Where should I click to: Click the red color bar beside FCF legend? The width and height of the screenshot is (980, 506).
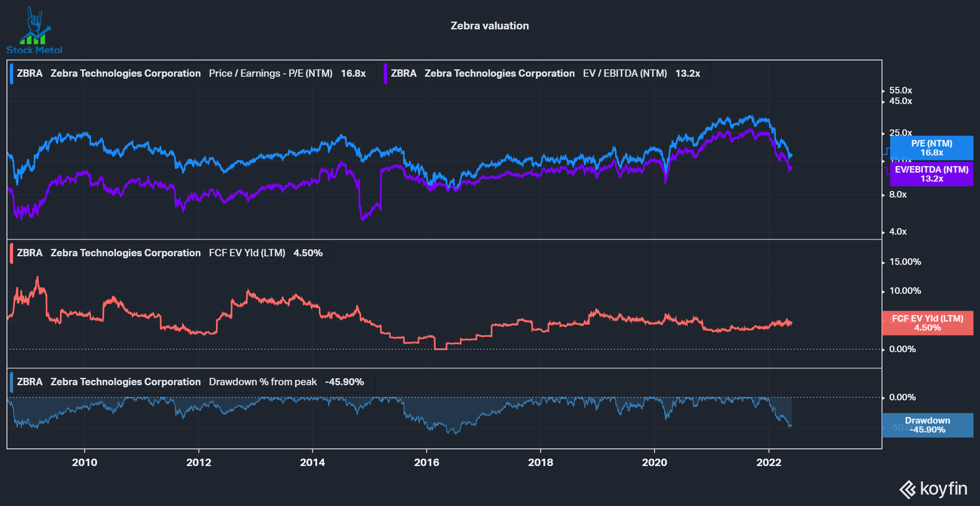[x=11, y=253]
